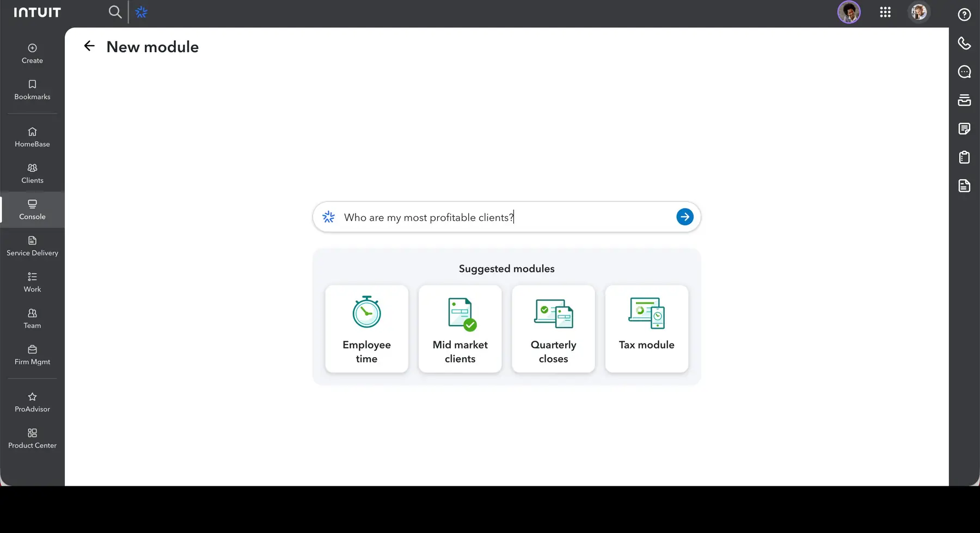Open ProAdvisor in the sidebar
This screenshot has height=533, width=980.
click(x=32, y=403)
